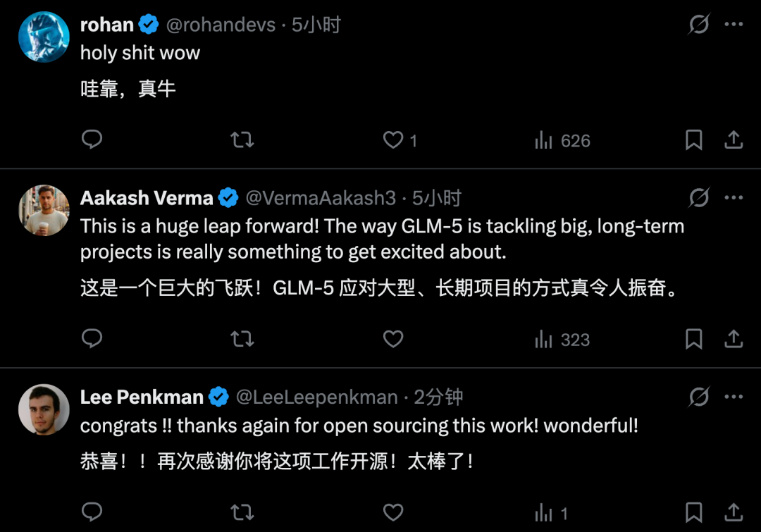
Task: View analytics for rohan's tweet
Action: tap(562, 141)
